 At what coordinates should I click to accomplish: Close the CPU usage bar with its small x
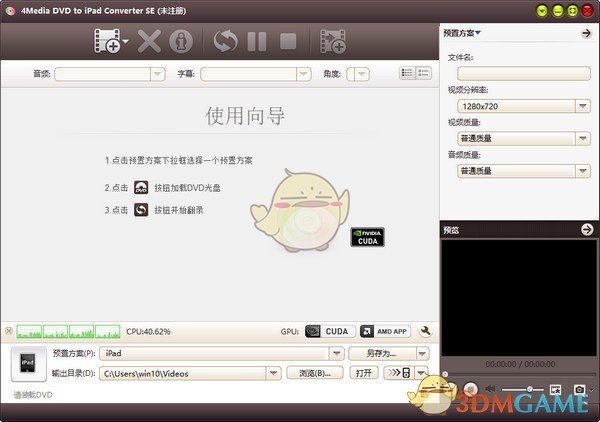tap(9, 331)
